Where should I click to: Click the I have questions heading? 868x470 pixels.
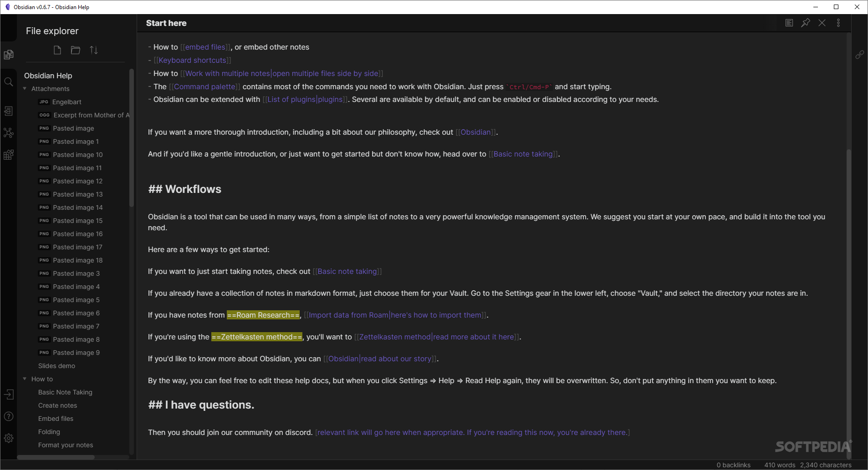201,405
